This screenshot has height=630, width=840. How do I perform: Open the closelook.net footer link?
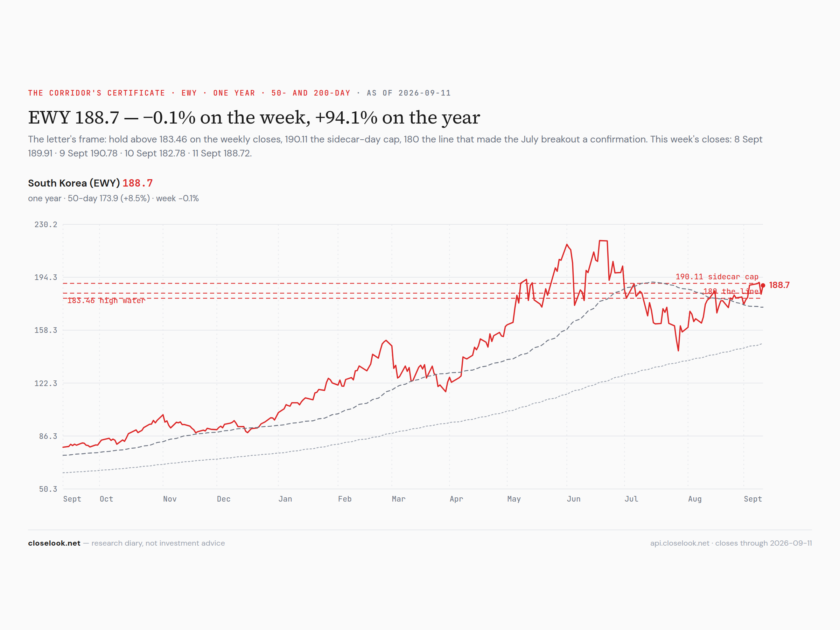tap(54, 543)
